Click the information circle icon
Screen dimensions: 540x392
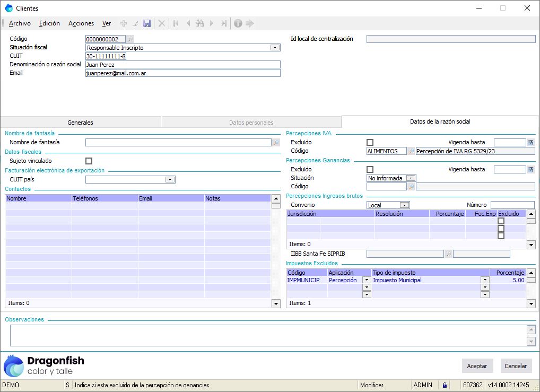tap(238, 23)
